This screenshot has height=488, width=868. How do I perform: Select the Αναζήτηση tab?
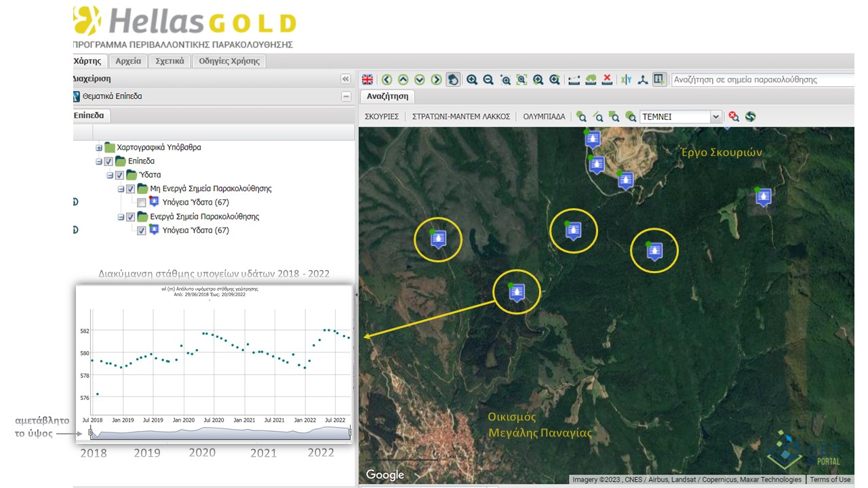pyautogui.click(x=388, y=96)
